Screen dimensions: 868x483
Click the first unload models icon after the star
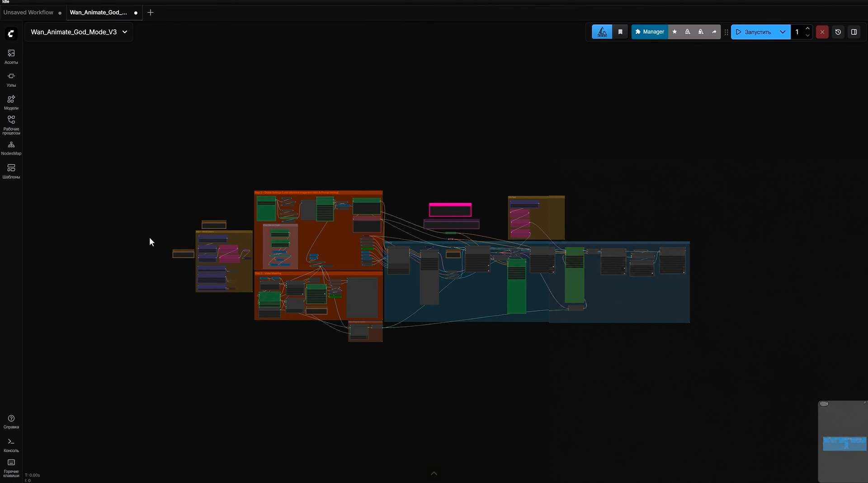(688, 32)
